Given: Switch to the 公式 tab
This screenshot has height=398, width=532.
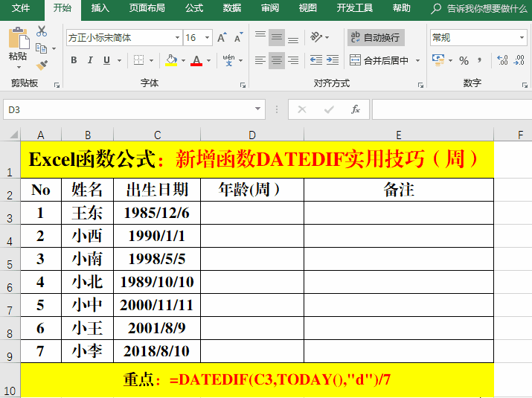Looking at the screenshot, I should click(x=194, y=8).
